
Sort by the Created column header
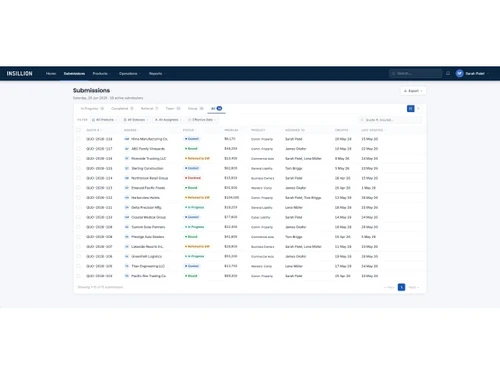342,130
